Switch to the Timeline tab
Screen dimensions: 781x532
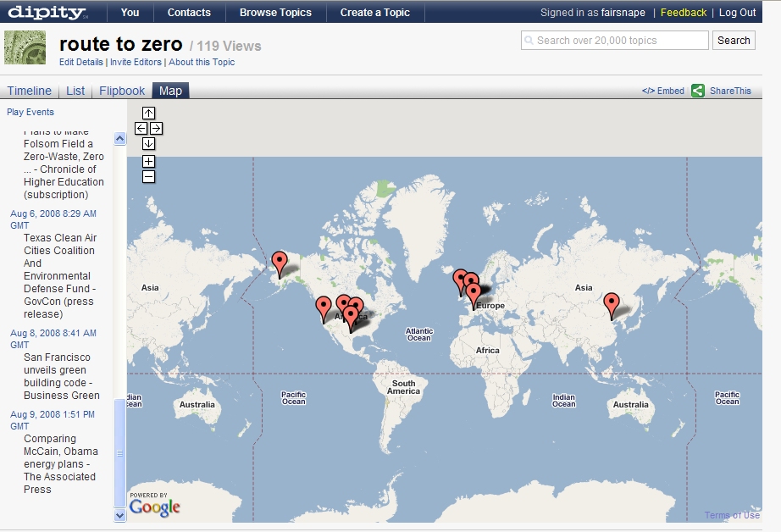click(x=30, y=91)
